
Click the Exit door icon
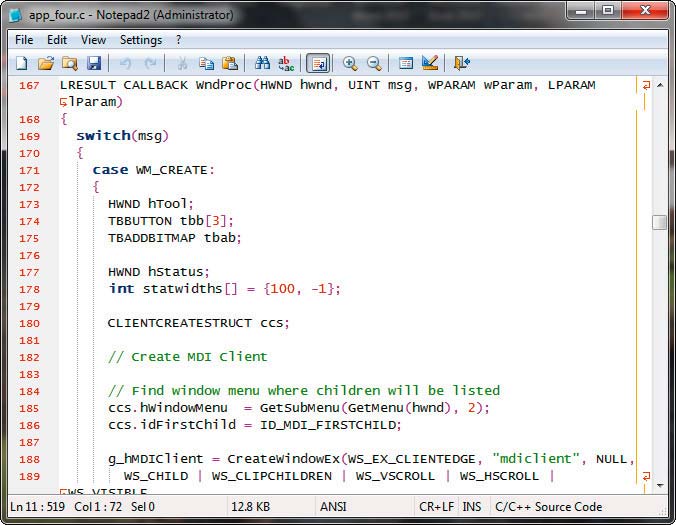tap(462, 63)
